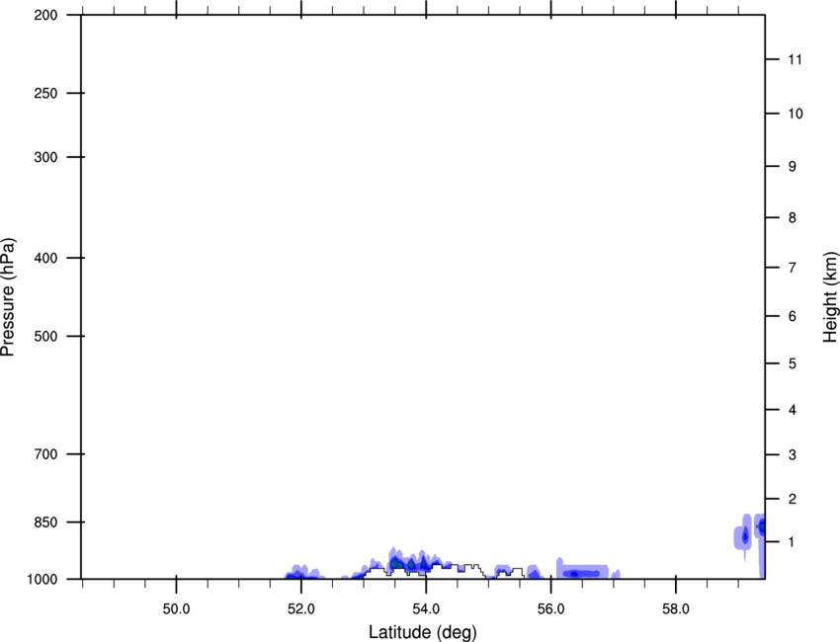Click the 54.0 latitude label
Viewport: 840px width, 642px height.
[426, 608]
